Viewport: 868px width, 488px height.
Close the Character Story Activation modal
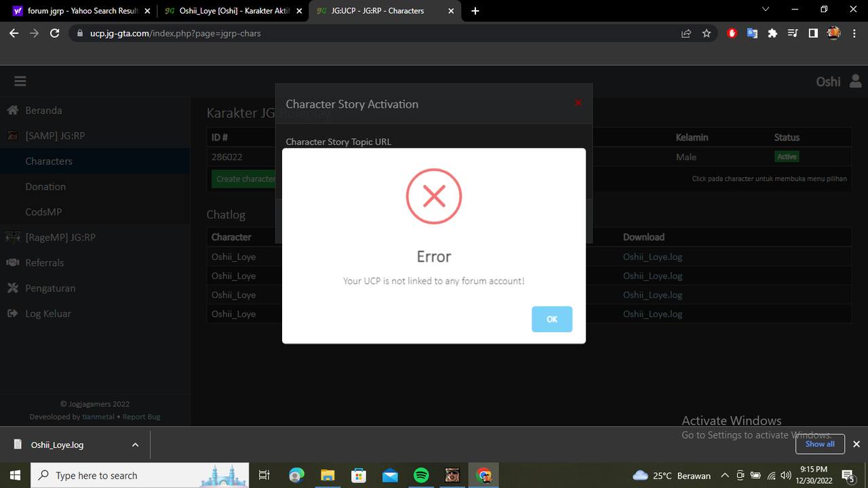tap(578, 103)
